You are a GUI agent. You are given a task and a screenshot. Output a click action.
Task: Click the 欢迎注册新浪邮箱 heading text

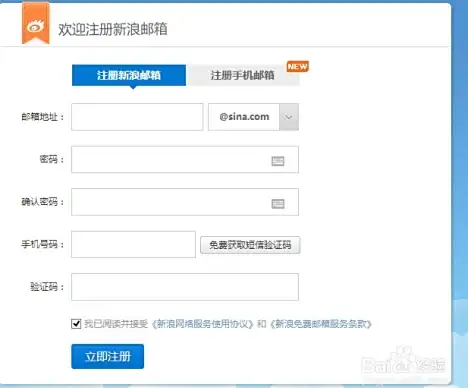point(113,29)
